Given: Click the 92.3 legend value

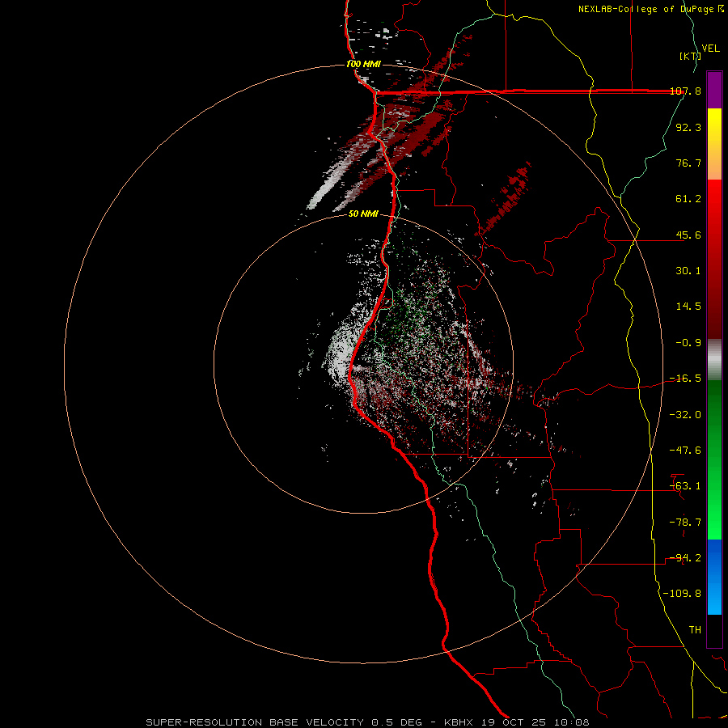Looking at the screenshot, I should (688, 127).
